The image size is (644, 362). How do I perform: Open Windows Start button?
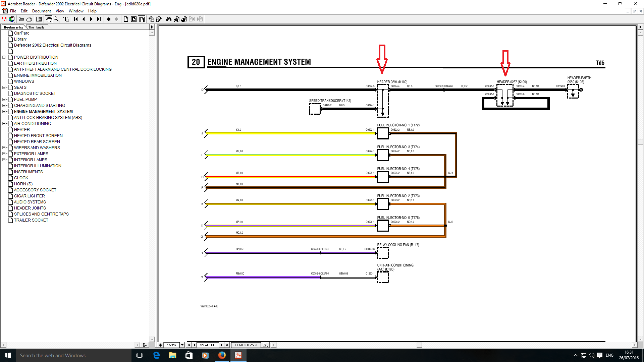(8, 355)
